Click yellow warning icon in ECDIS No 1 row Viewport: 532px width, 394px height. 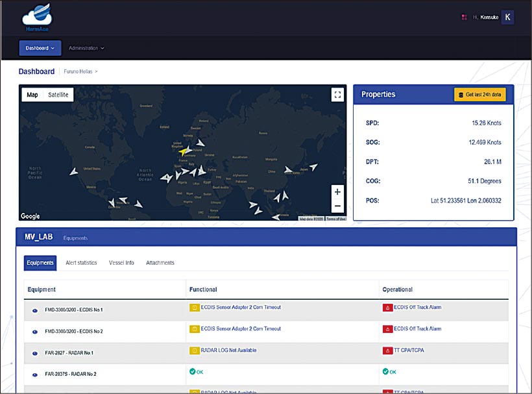pyautogui.click(x=195, y=308)
